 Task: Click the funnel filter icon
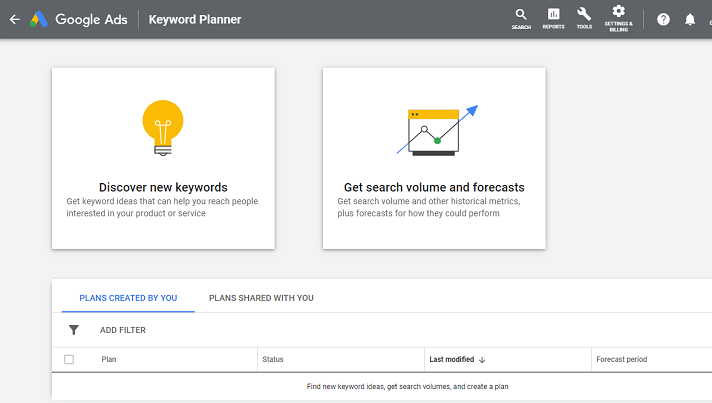pyautogui.click(x=74, y=330)
